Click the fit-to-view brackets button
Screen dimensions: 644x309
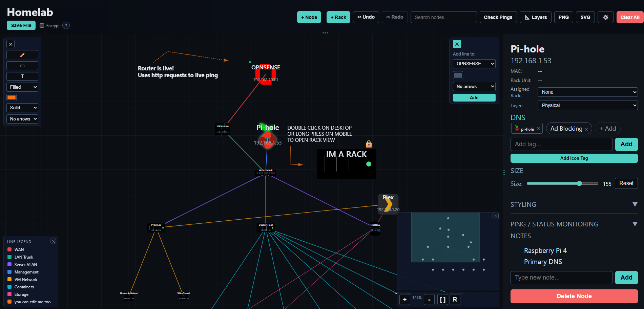(442, 300)
